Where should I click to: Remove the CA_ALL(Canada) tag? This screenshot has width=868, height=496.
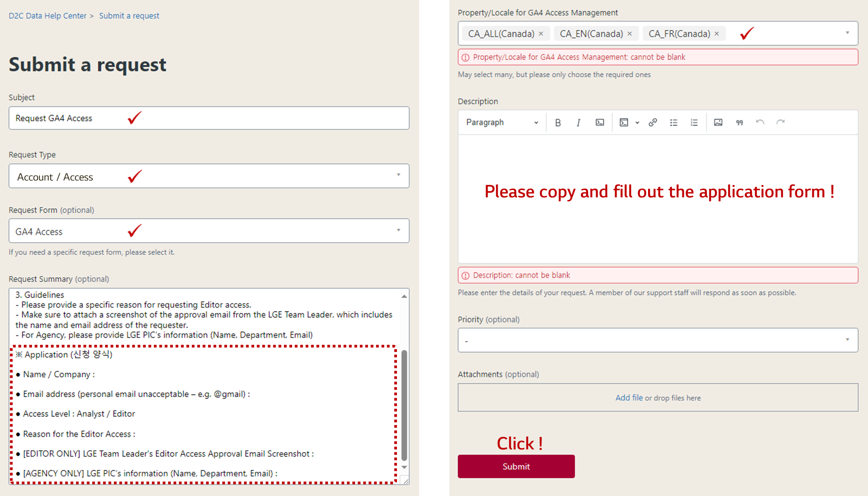point(541,34)
